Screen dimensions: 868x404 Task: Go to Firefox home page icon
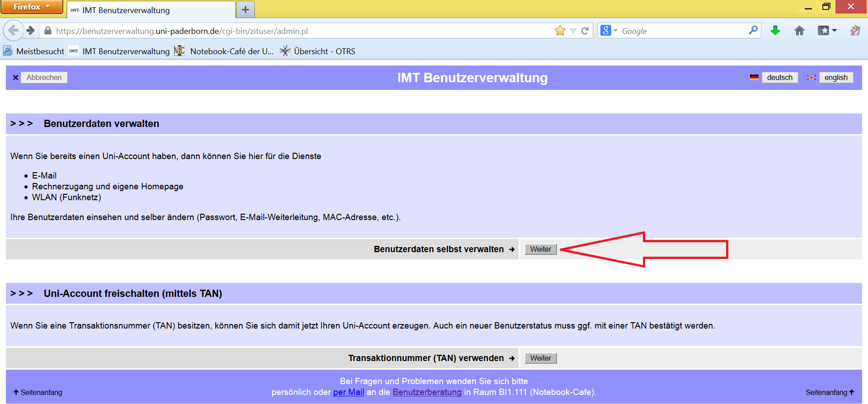pyautogui.click(x=799, y=30)
